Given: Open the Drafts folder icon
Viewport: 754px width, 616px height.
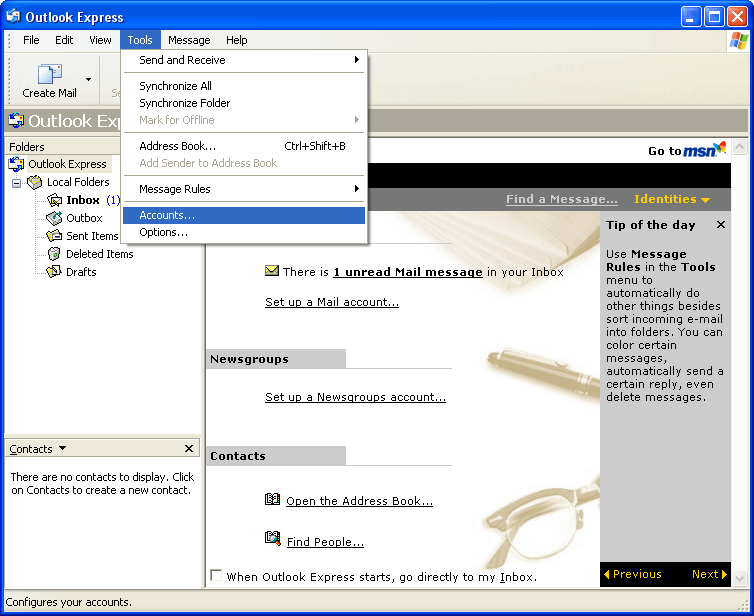Looking at the screenshot, I should [x=54, y=272].
